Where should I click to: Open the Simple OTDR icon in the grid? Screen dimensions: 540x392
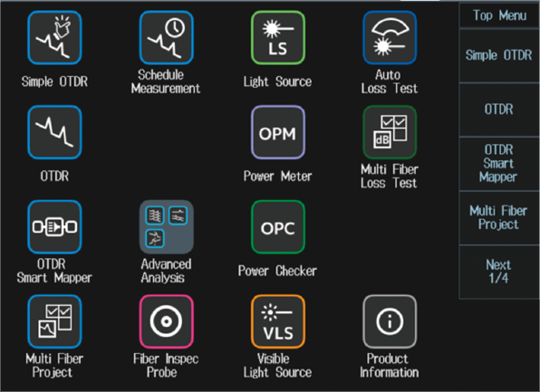point(54,38)
